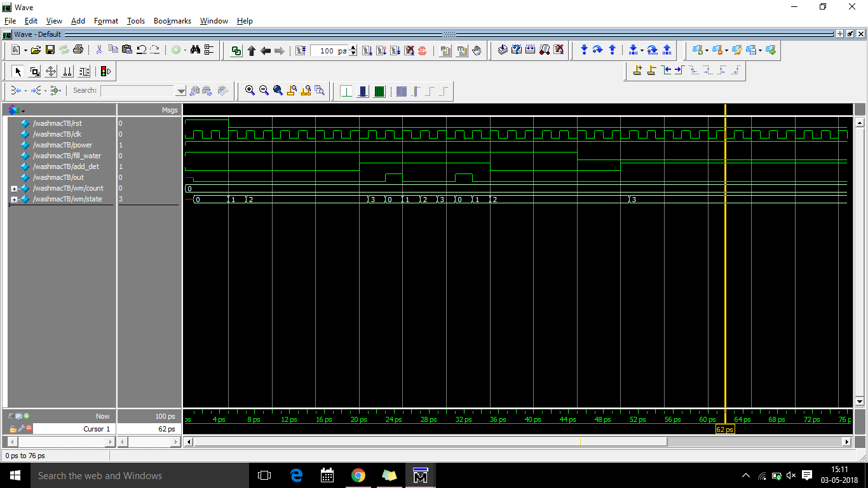
Task: Click the Copy icon in the toolbar
Action: pos(113,50)
